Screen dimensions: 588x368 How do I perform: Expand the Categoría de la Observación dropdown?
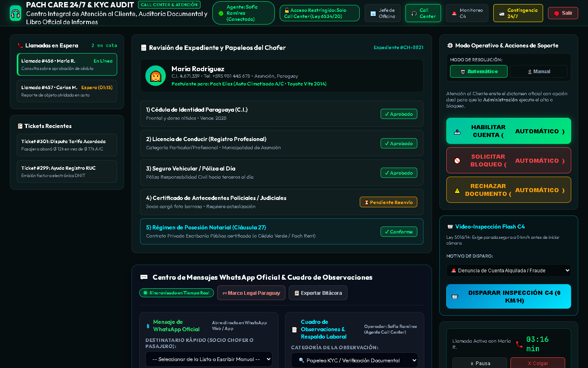point(354,360)
